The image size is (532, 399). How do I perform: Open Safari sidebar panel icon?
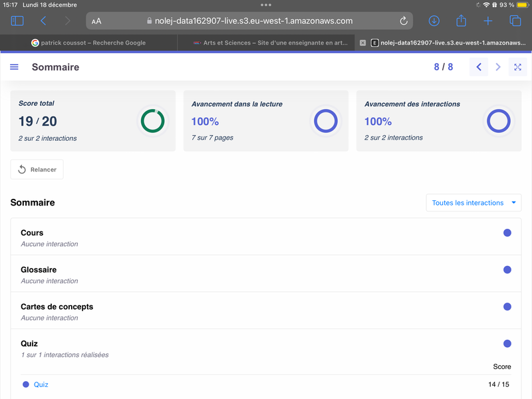(x=17, y=21)
